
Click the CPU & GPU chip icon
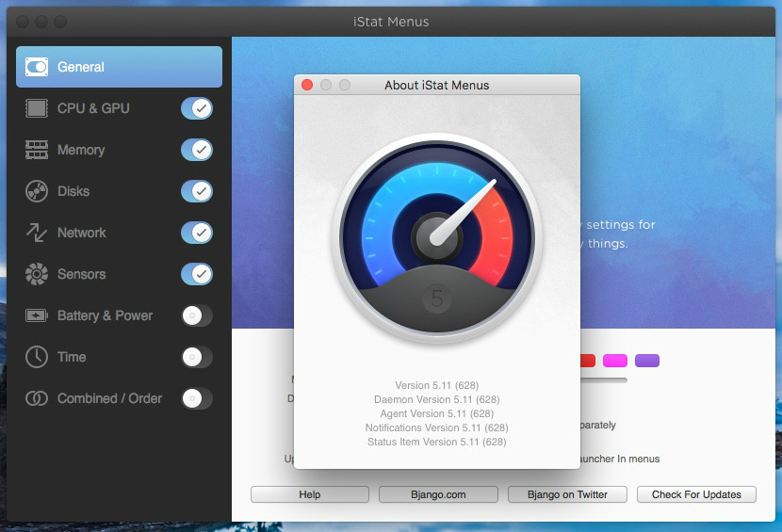coord(37,108)
